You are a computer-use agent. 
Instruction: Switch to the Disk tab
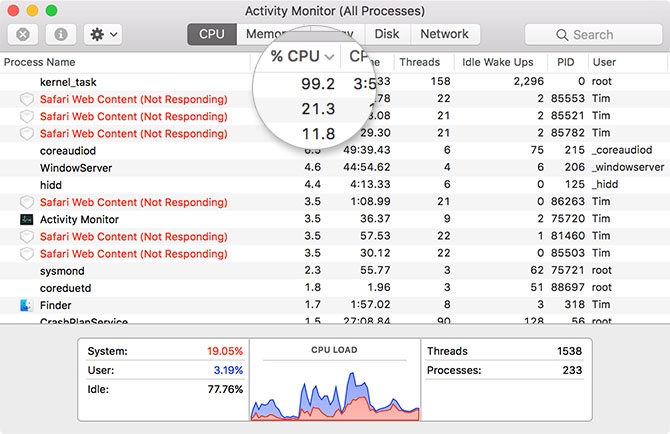coord(387,34)
